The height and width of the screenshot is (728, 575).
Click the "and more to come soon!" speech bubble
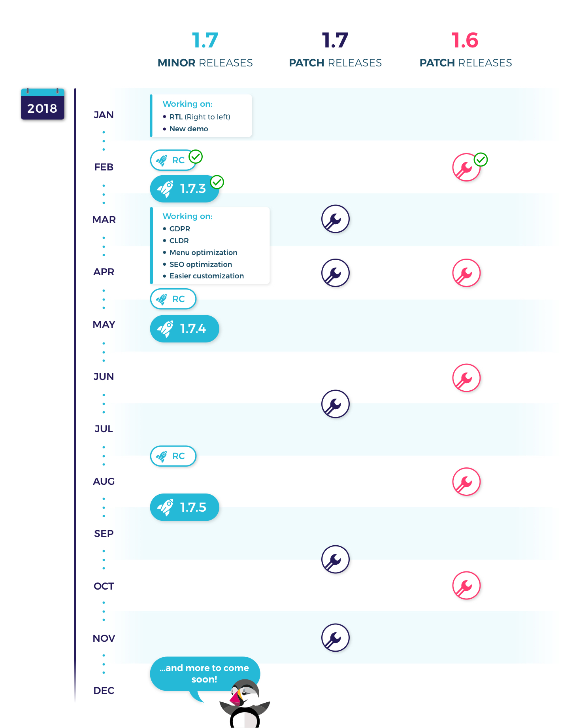[x=204, y=673]
